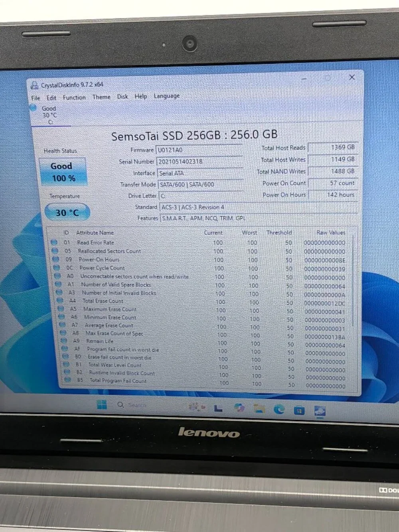This screenshot has height=532, width=399.
Task: Open Microsoft Edge from the taskbar
Action: pos(279,409)
